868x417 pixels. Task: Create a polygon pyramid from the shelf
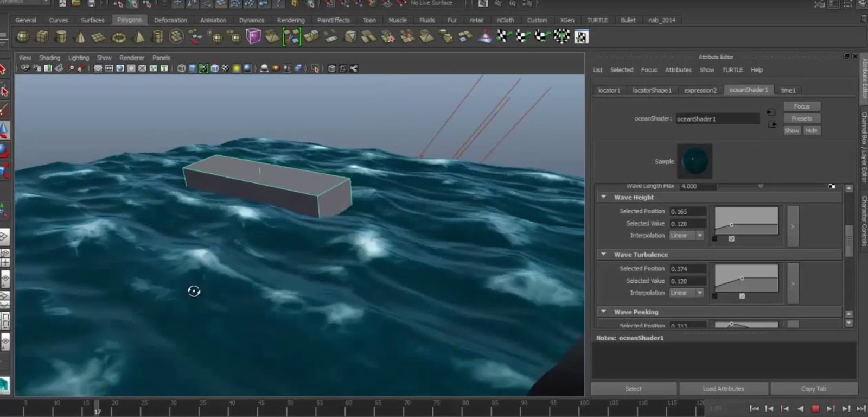click(138, 37)
